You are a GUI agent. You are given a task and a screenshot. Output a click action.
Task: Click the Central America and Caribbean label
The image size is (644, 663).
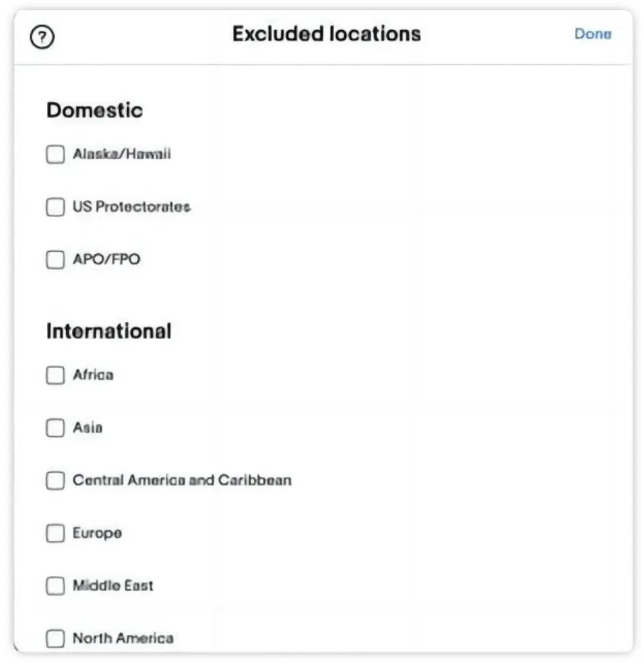click(182, 481)
